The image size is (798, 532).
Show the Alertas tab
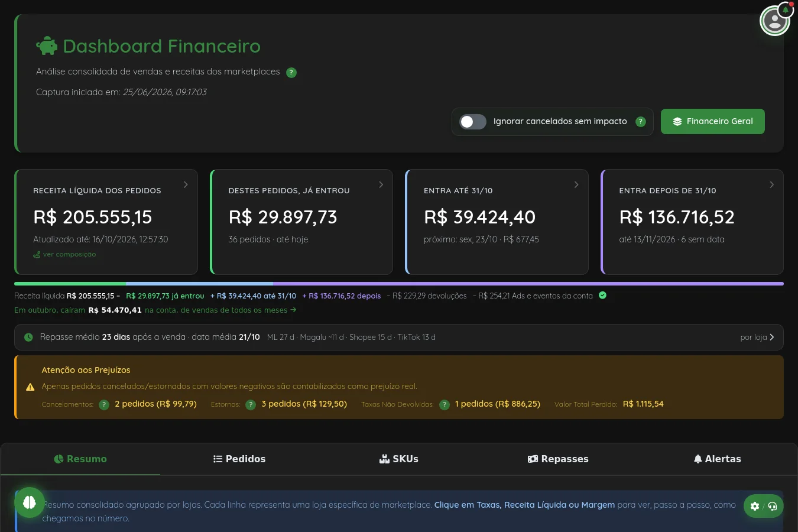(718, 459)
